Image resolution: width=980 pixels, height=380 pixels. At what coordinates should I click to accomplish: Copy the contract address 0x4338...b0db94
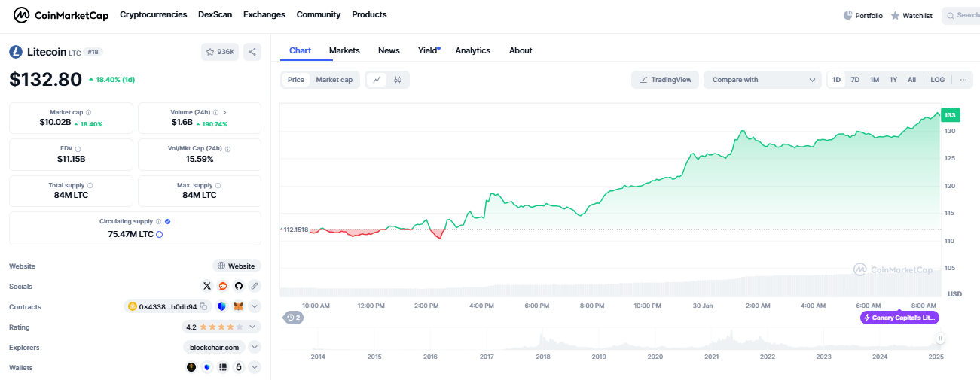[203, 306]
